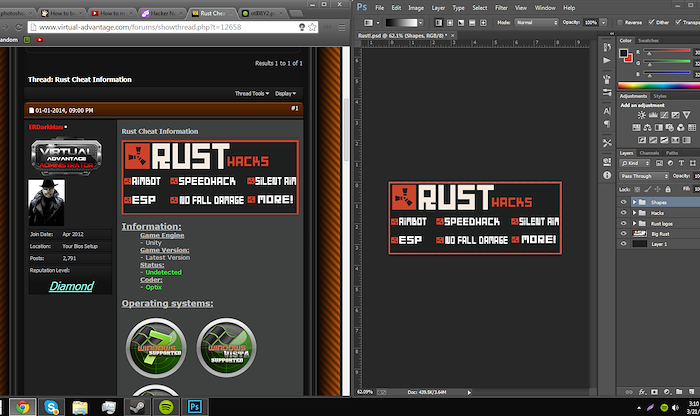Open the Thread Tools dropdown

(252, 94)
